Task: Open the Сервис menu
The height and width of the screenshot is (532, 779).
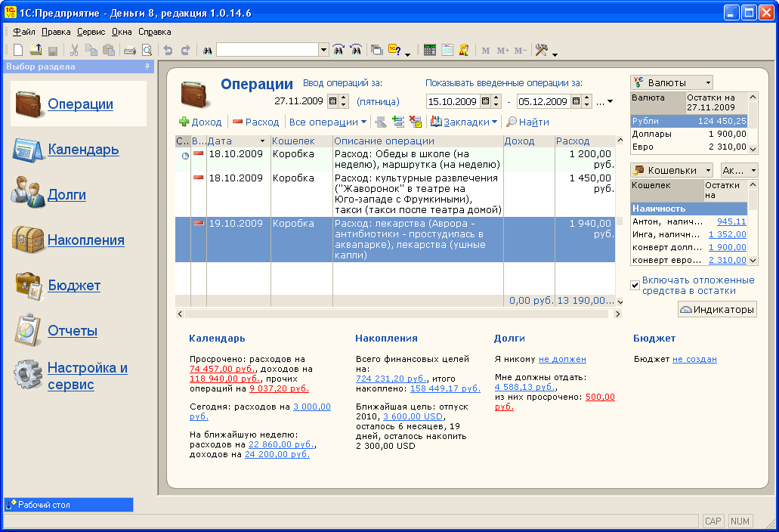Action: 91,32
